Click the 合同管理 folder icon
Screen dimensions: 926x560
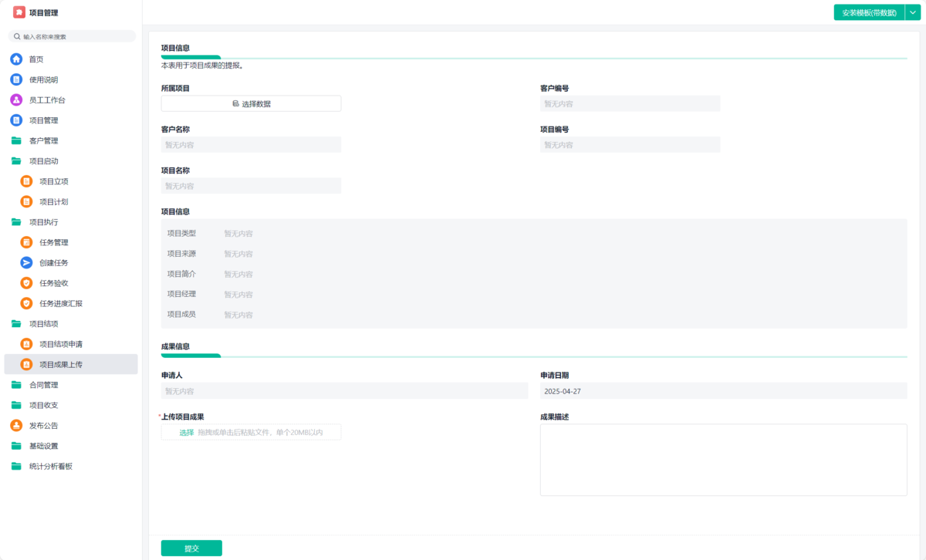click(16, 385)
